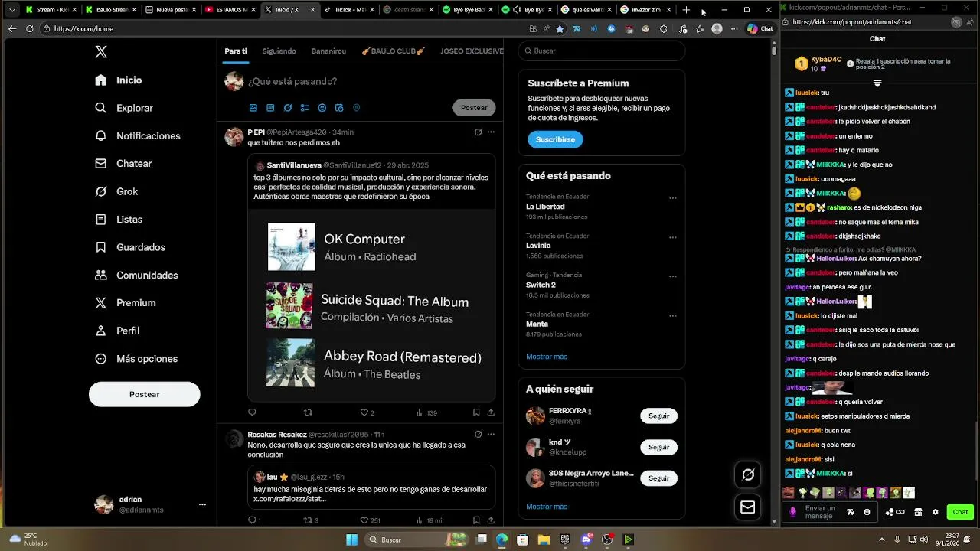Switch to the Siguiendo timeline tab
980x551 pixels.
pos(279,51)
